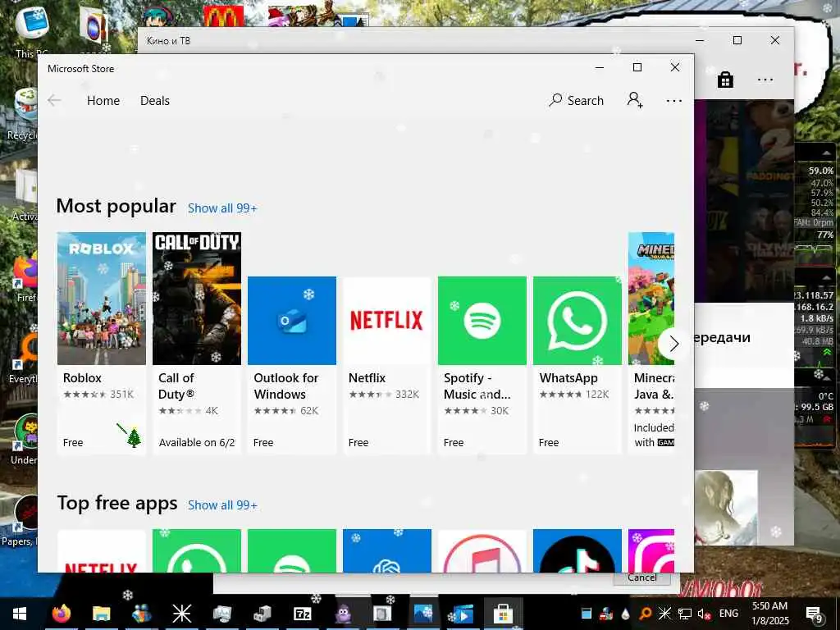Open WhatsApp tile in Top free apps

tap(197, 550)
